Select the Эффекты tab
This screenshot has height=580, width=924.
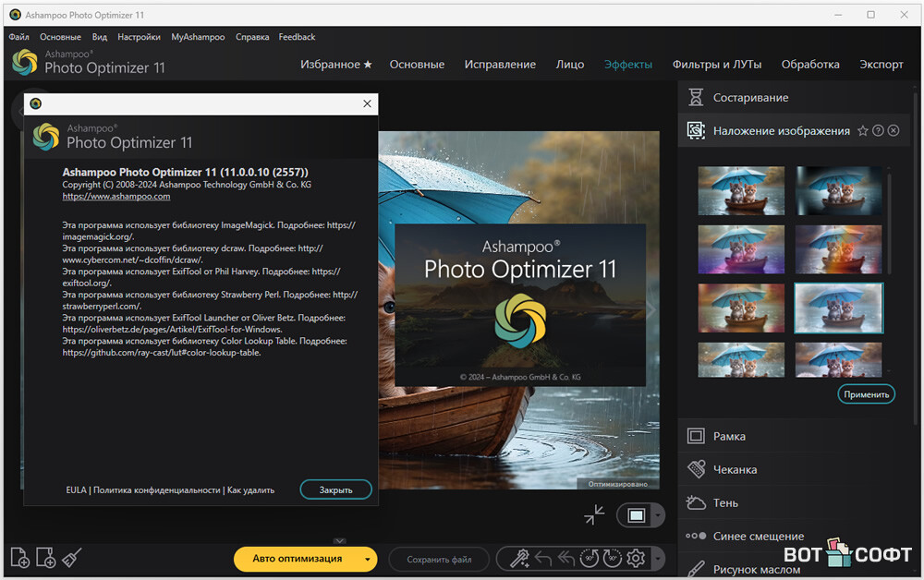(628, 64)
